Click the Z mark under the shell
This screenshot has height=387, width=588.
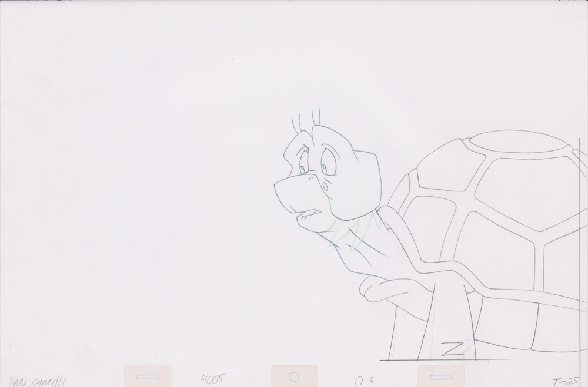tap(455, 349)
